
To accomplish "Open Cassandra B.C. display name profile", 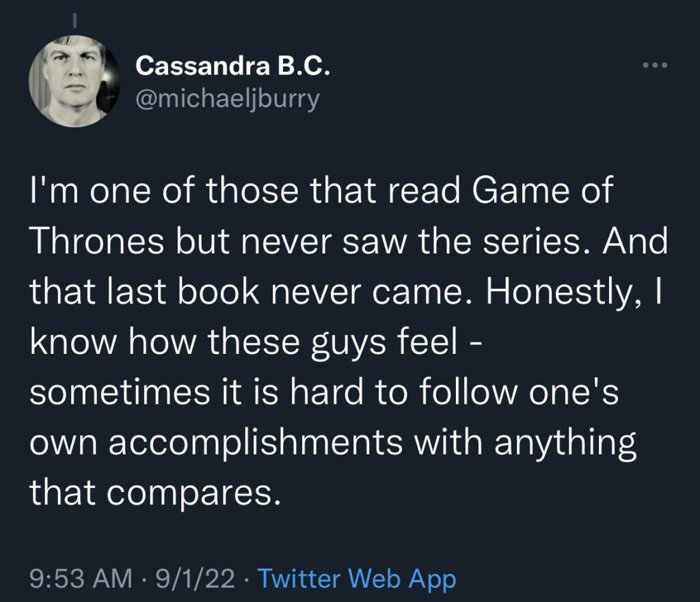I will pyautogui.click(x=233, y=66).
